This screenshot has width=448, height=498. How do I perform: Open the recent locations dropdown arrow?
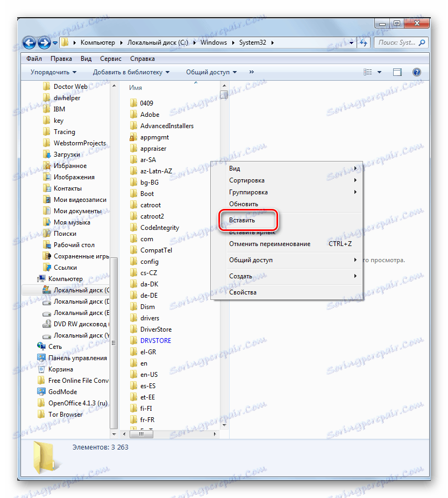click(x=55, y=43)
